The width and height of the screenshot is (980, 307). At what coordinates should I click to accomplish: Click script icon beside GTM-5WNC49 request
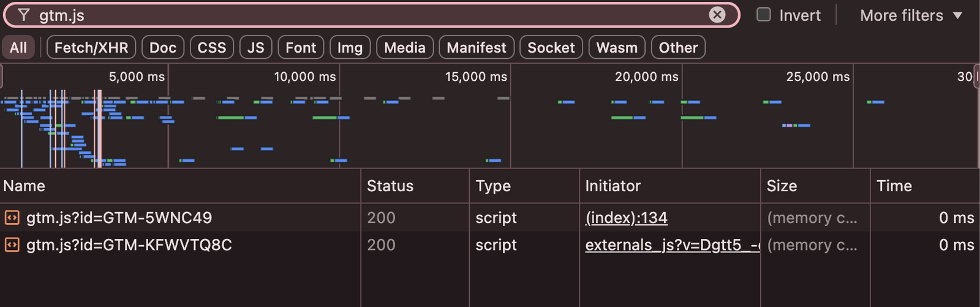click(12, 218)
